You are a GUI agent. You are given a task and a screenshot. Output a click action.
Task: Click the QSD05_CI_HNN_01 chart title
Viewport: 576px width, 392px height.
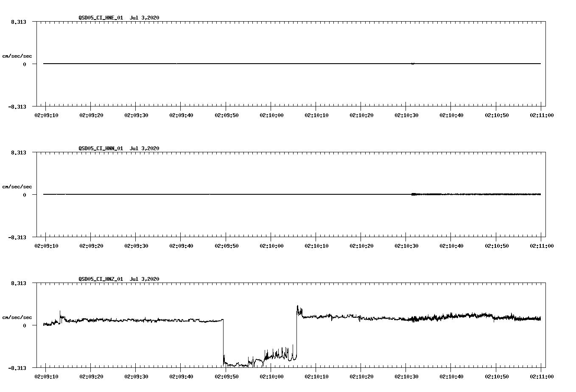click(119, 148)
